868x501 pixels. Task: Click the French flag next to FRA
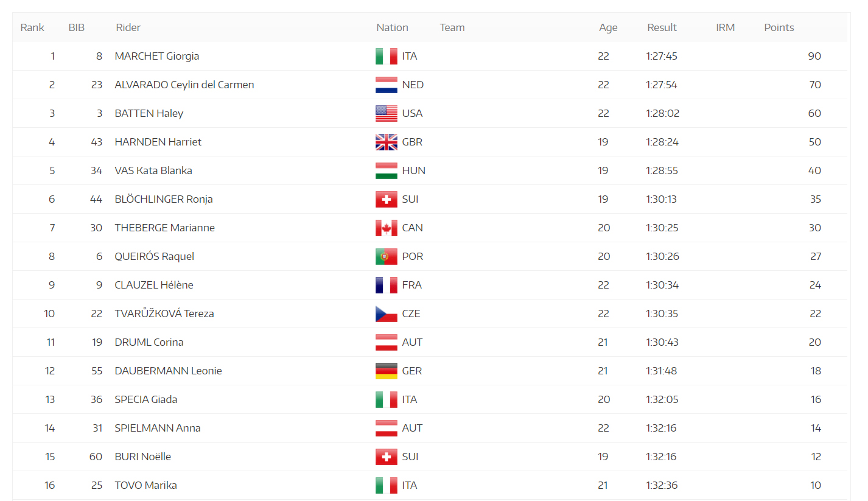[x=386, y=285]
